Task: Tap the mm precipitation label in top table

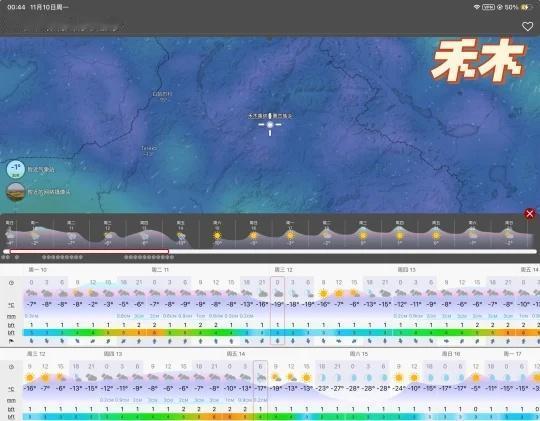Action: coord(11,316)
